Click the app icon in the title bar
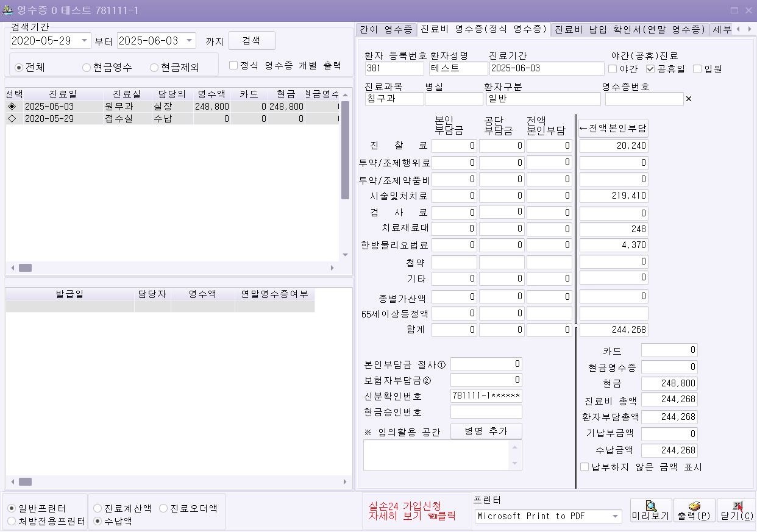Image resolution: width=757 pixels, height=532 pixels. [x=8, y=10]
